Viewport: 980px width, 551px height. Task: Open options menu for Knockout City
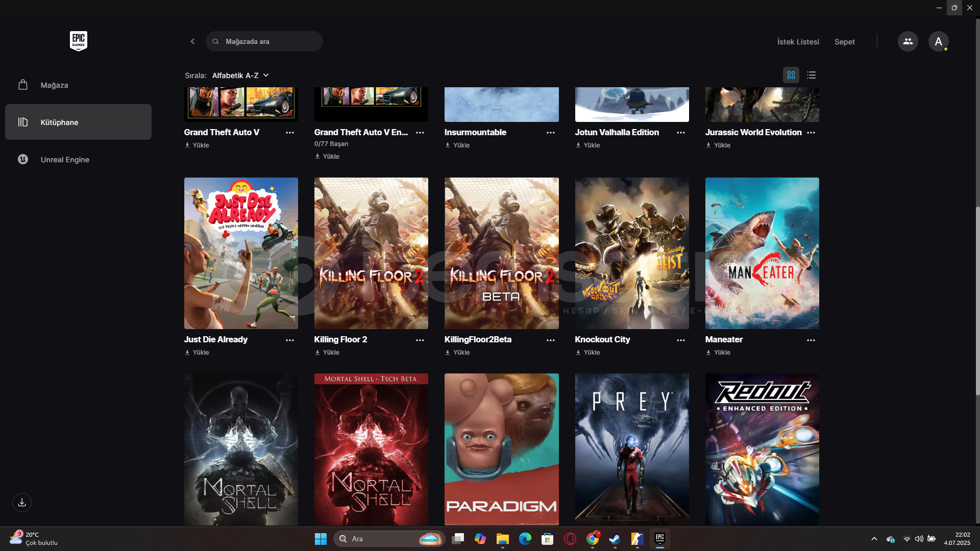pyautogui.click(x=681, y=340)
